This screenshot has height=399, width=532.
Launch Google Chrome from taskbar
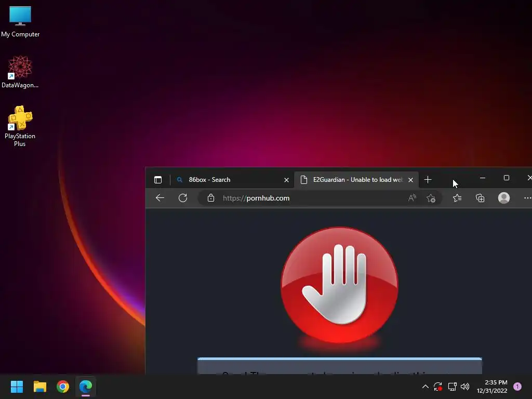coord(63,387)
